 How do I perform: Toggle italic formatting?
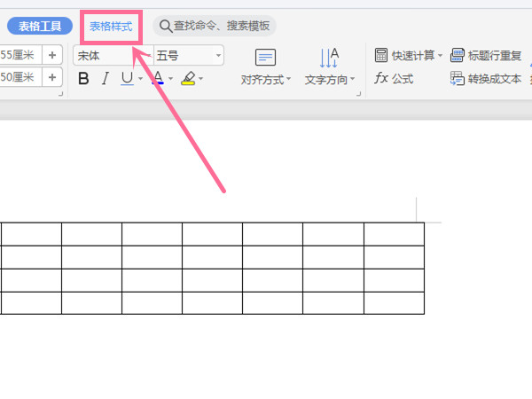coord(106,78)
